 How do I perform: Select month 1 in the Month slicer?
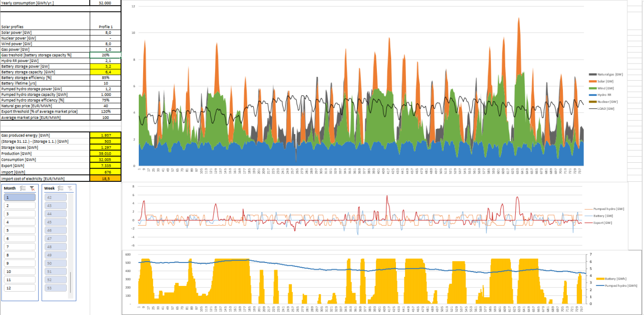20,197
